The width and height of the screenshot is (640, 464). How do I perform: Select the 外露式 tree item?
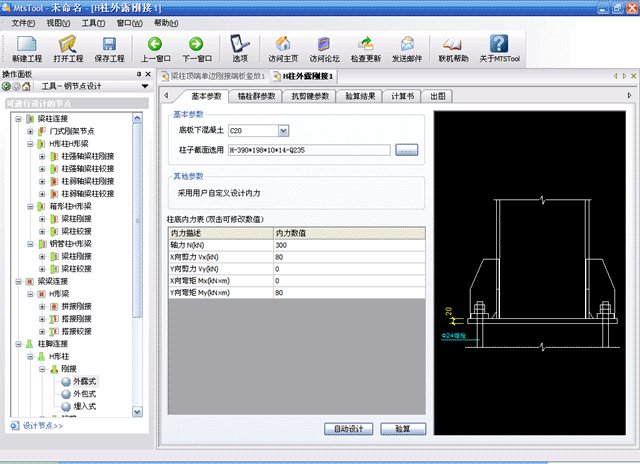(84, 382)
